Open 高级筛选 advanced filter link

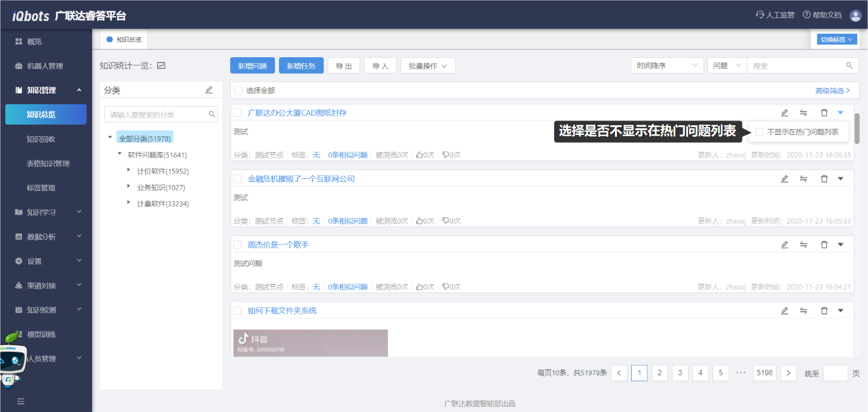pos(832,90)
